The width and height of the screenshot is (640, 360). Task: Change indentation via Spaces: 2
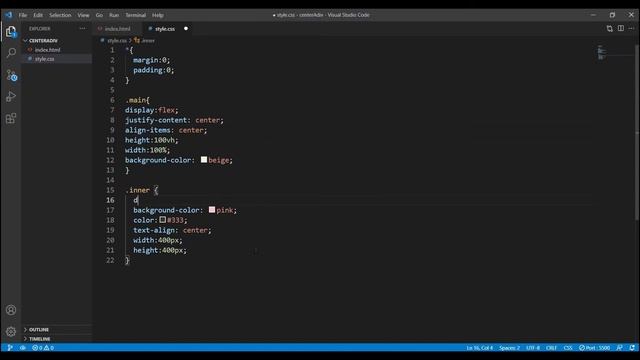tap(509, 348)
